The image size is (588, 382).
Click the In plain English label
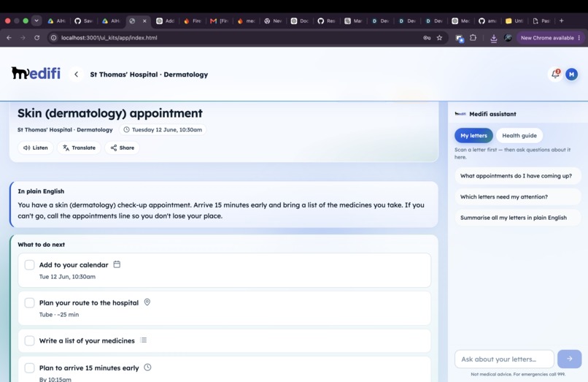tap(41, 191)
